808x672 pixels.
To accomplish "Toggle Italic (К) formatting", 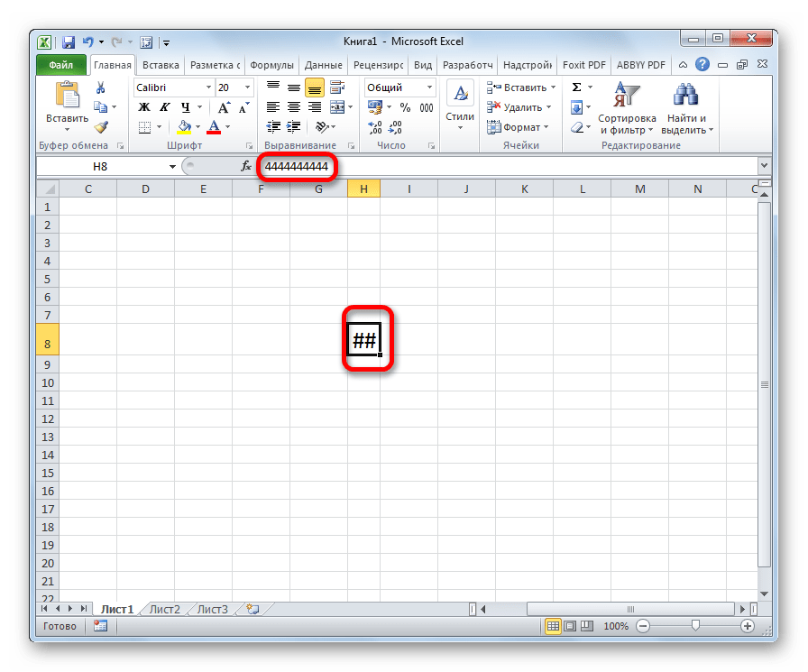I will click(x=164, y=107).
